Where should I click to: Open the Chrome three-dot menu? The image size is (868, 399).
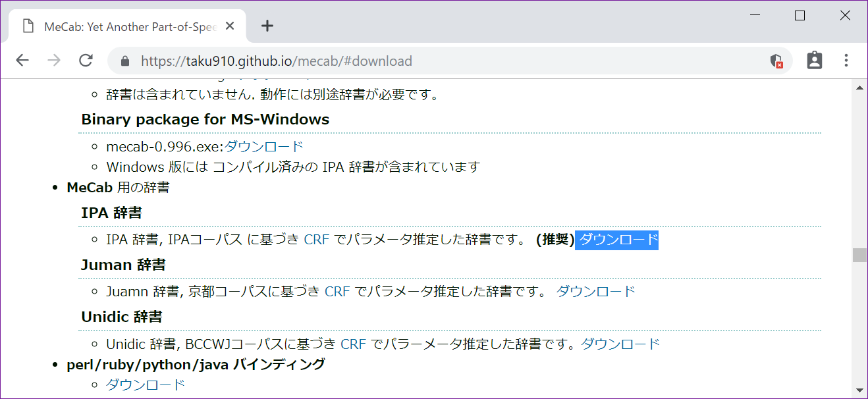click(846, 60)
